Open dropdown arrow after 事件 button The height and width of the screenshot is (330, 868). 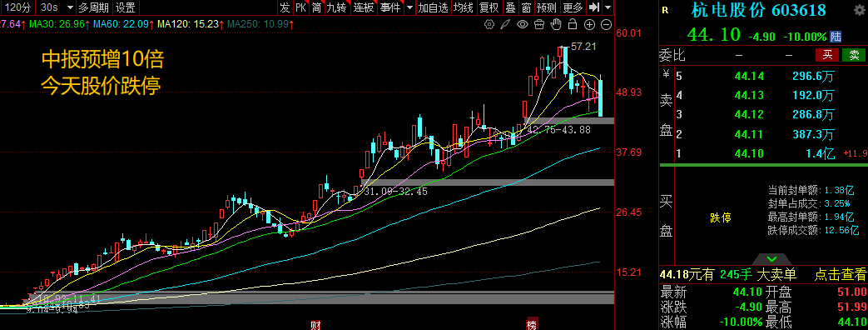click(409, 7)
